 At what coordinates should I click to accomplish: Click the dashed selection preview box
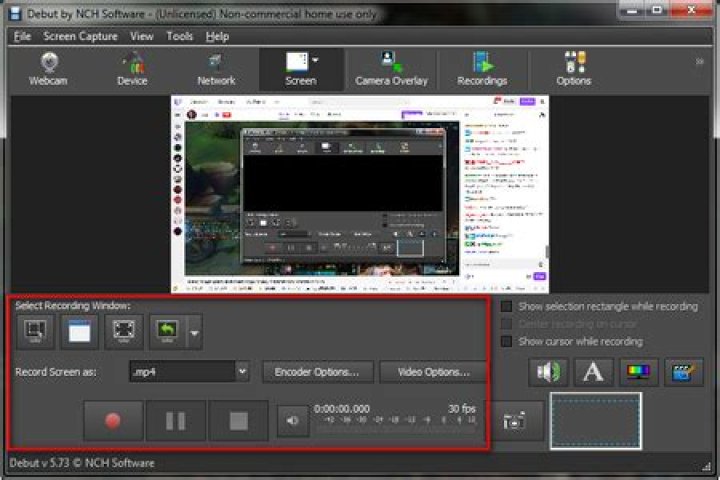click(x=596, y=421)
